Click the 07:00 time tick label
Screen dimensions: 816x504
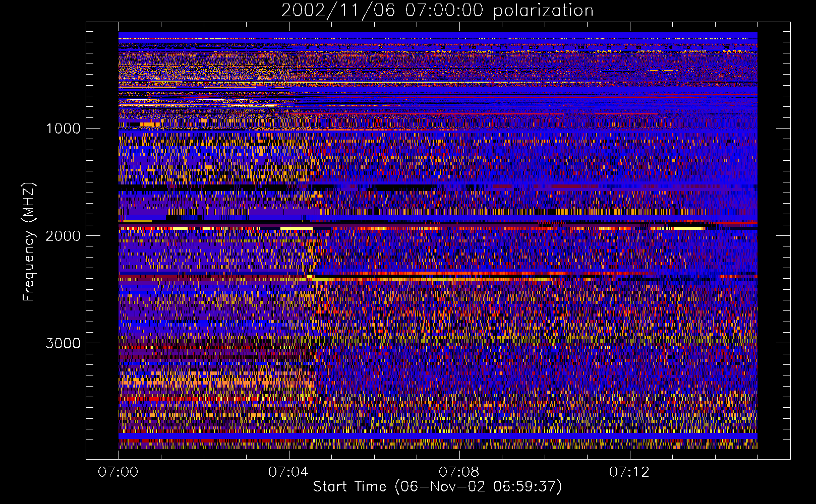click(118, 472)
